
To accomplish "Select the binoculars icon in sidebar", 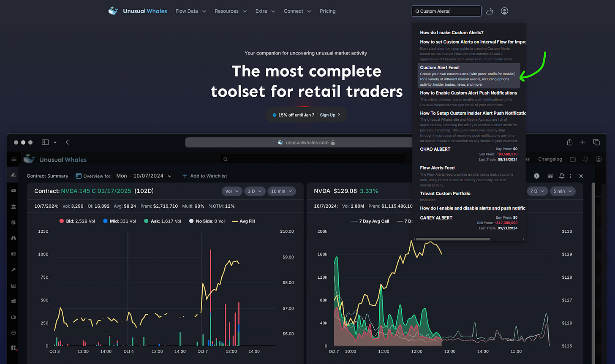I will (x=14, y=238).
